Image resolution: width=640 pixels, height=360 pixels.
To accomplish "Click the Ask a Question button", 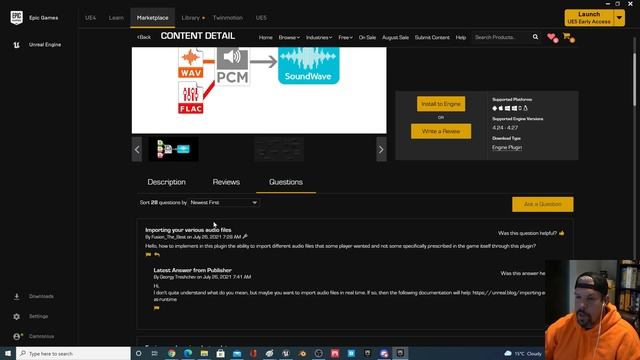I will tap(542, 204).
